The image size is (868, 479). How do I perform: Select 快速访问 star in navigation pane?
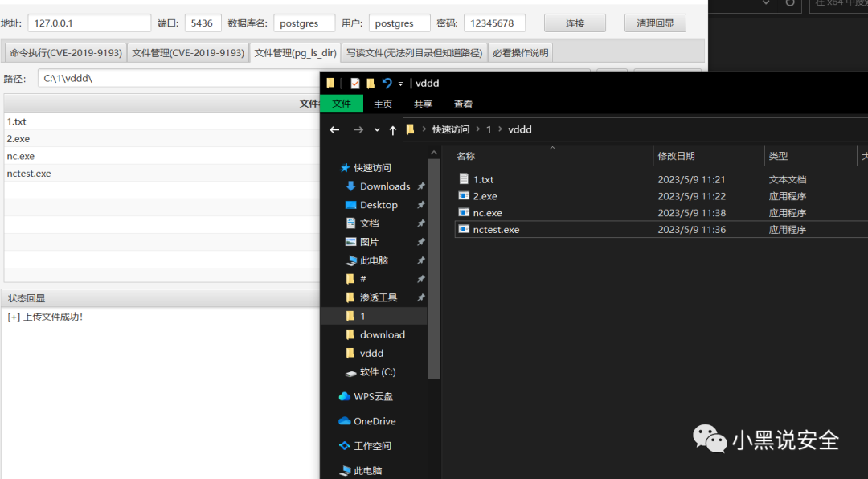point(366,168)
